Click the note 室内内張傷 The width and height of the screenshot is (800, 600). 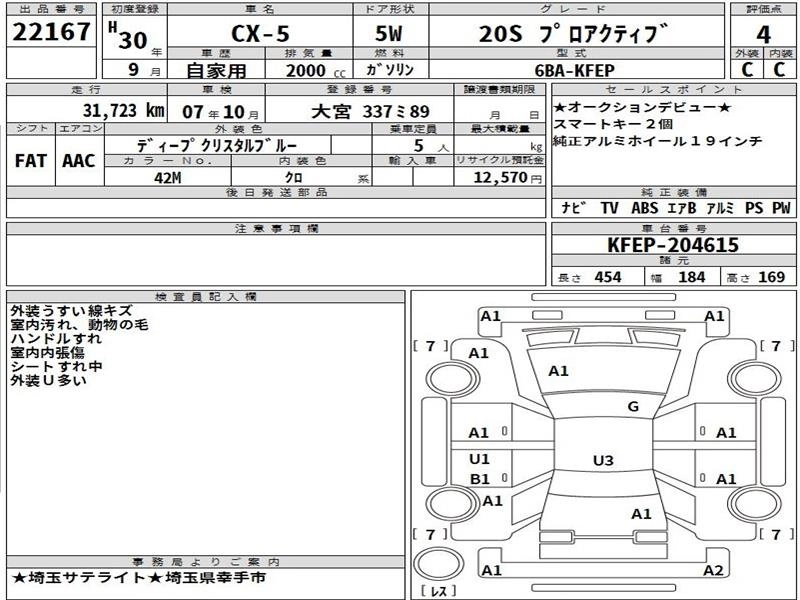click(47, 353)
